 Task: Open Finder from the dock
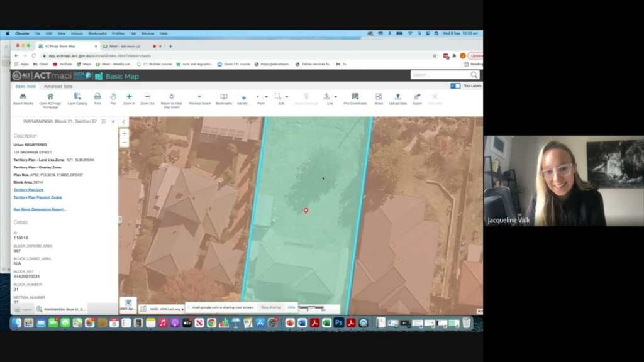click(x=16, y=323)
